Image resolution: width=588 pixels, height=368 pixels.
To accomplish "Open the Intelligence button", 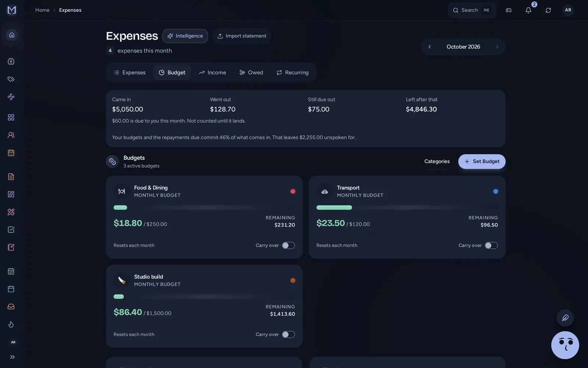I will (x=185, y=36).
